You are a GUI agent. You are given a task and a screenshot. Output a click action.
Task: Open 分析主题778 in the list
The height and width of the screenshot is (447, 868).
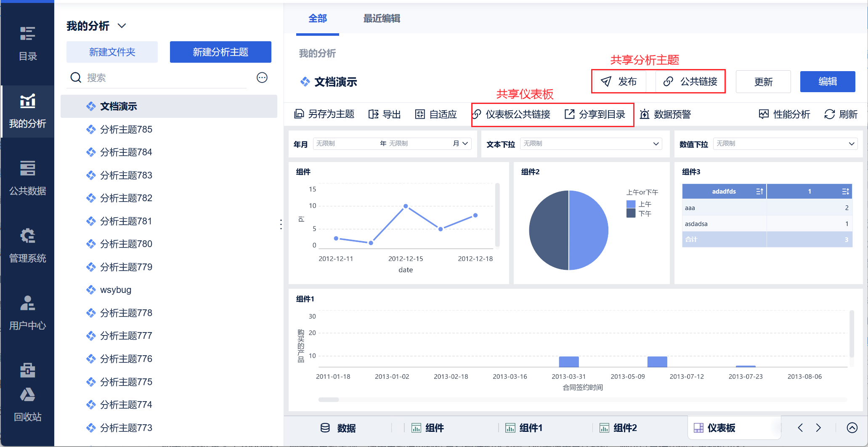pos(169,313)
